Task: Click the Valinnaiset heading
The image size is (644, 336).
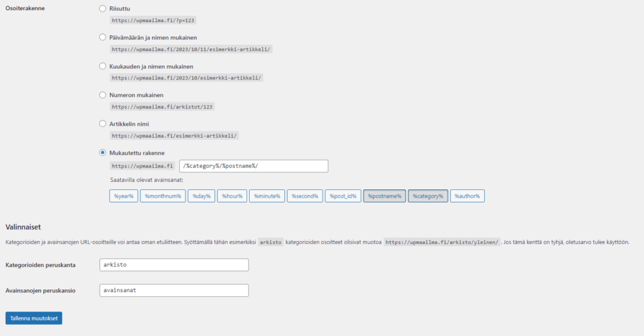Action: (23, 227)
